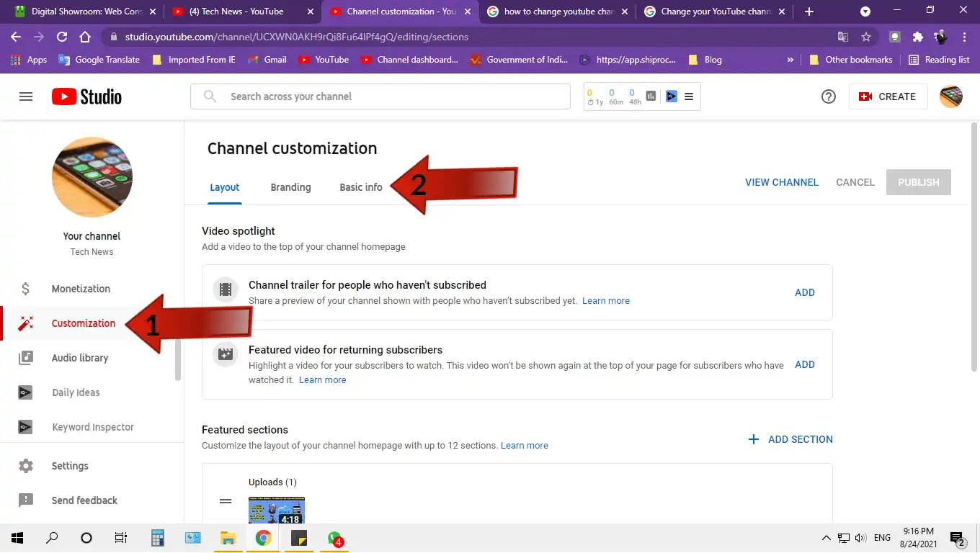Open Learn more link for featured video
The width and height of the screenshot is (980, 553).
[323, 380]
